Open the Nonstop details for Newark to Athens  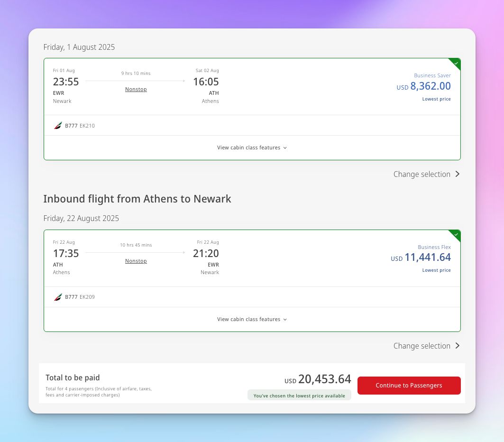(136, 89)
